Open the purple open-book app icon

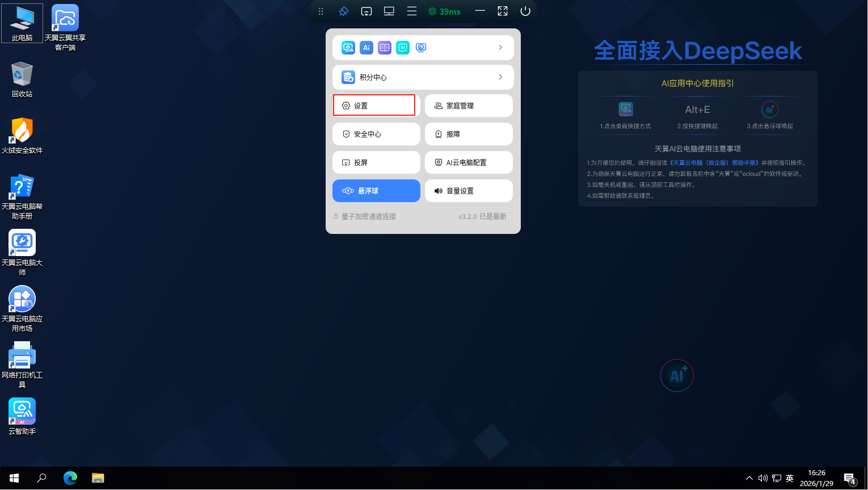[x=385, y=48]
